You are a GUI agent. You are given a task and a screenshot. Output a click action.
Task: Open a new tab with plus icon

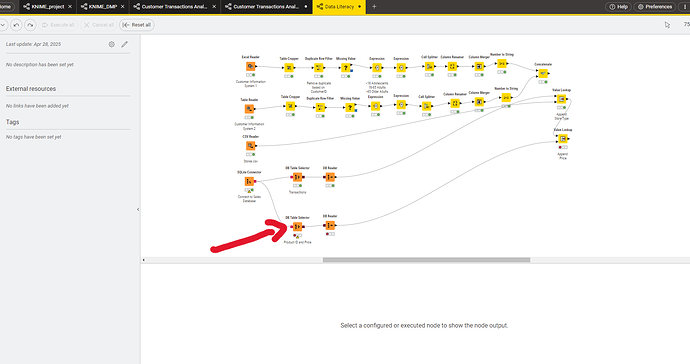click(x=374, y=7)
